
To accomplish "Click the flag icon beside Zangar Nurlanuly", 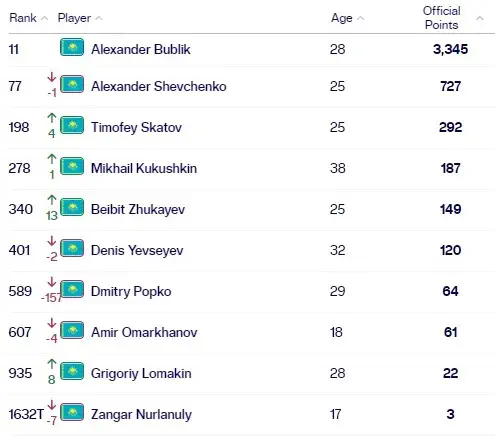I will pyautogui.click(x=72, y=412).
